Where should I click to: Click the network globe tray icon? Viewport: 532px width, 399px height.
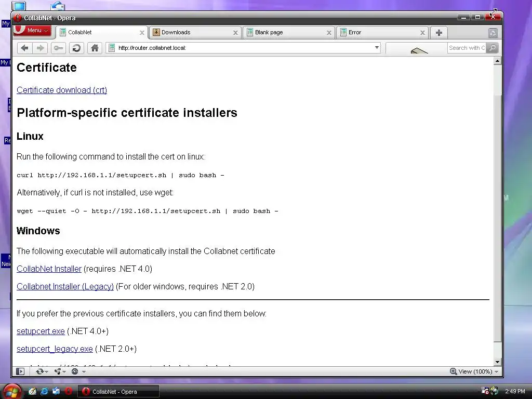pyautogui.click(x=495, y=391)
